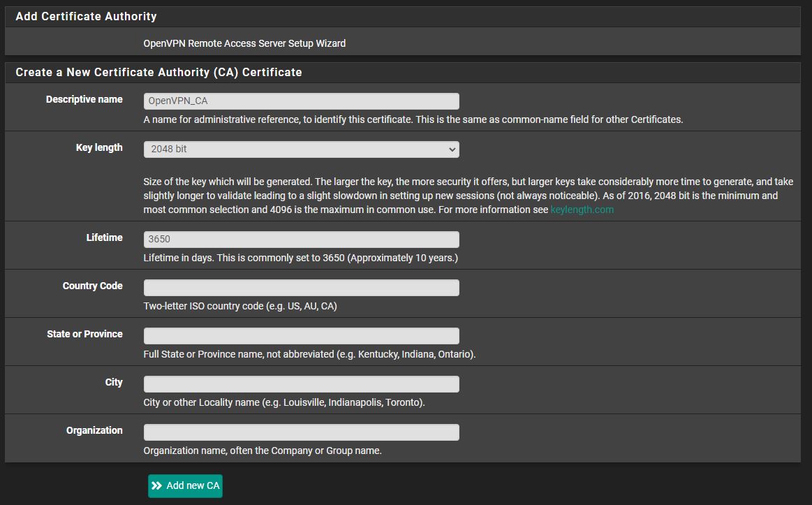Click the 'Two-letter ISO country code' help text
Image resolution: width=812 pixels, height=505 pixels.
pos(240,306)
